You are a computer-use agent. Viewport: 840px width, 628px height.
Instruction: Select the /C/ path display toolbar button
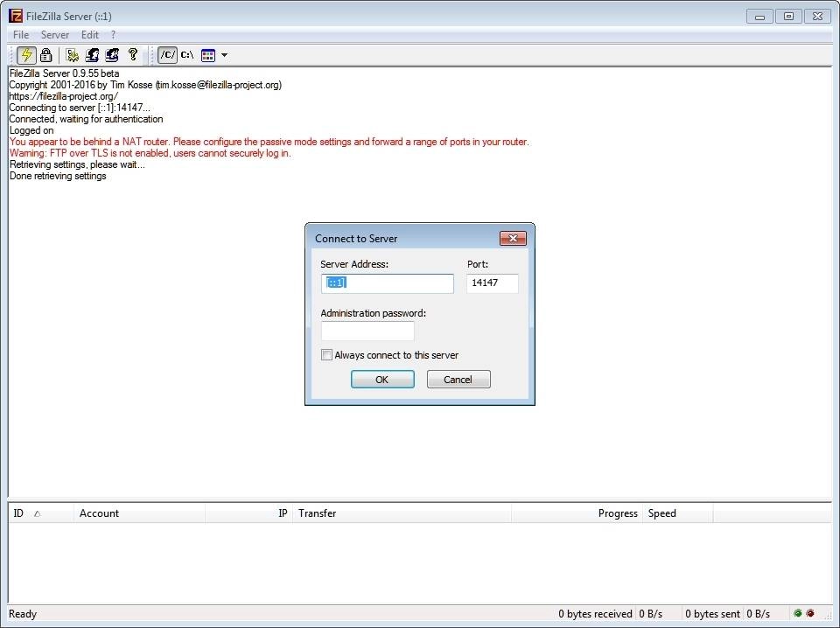click(168, 54)
